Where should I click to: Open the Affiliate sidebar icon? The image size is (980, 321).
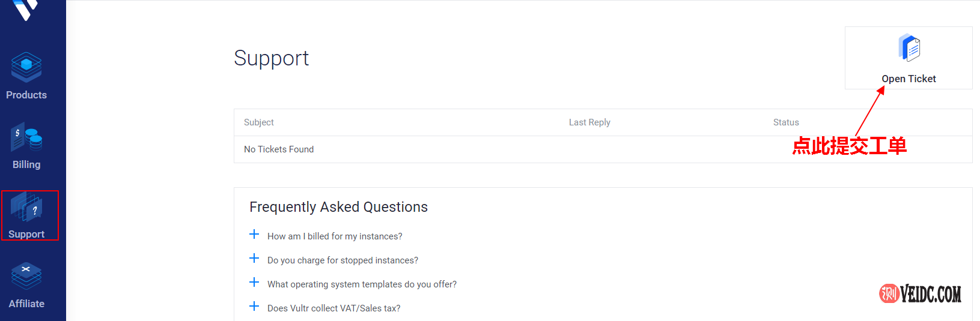[x=26, y=276]
